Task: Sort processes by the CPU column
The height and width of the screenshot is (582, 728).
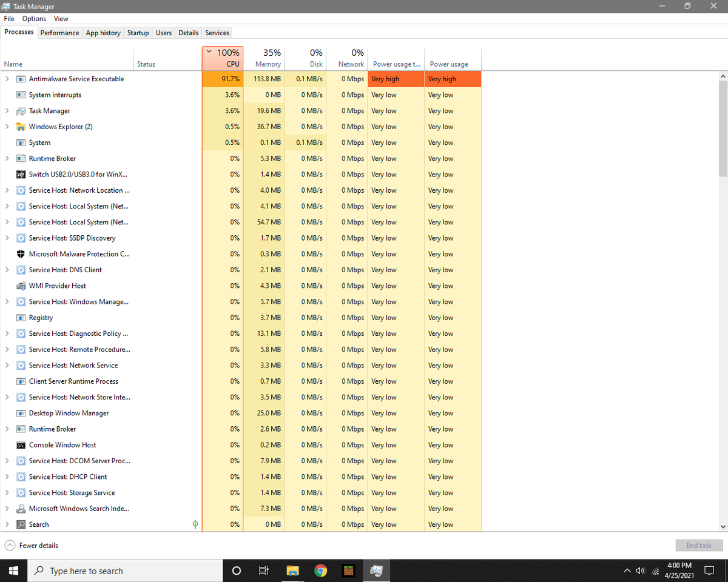Action: coord(223,58)
